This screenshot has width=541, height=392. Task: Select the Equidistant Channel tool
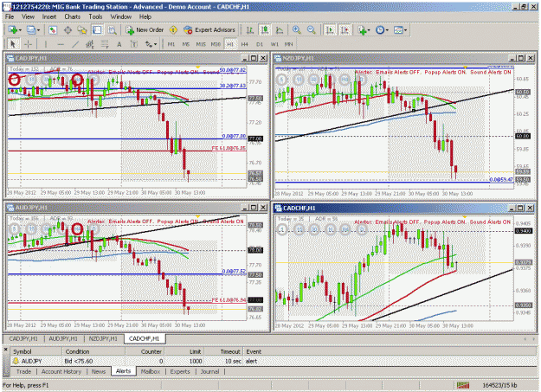pyautogui.click(x=90, y=44)
